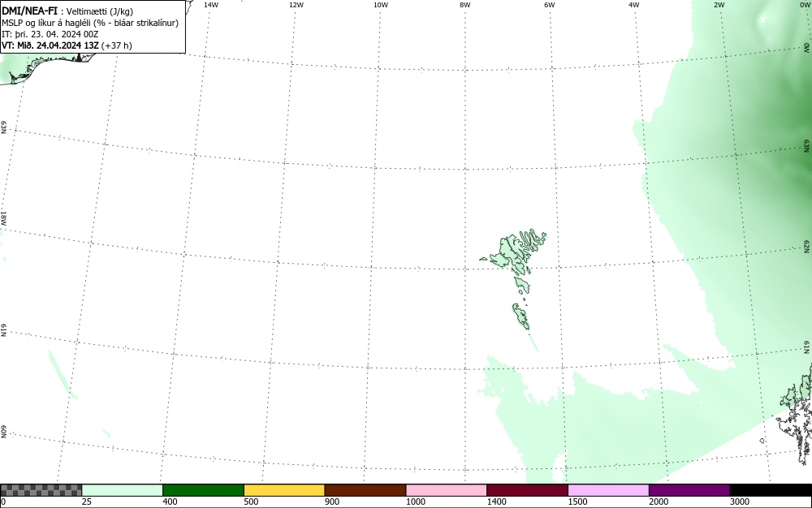Click the legend value "1000"

point(415,502)
